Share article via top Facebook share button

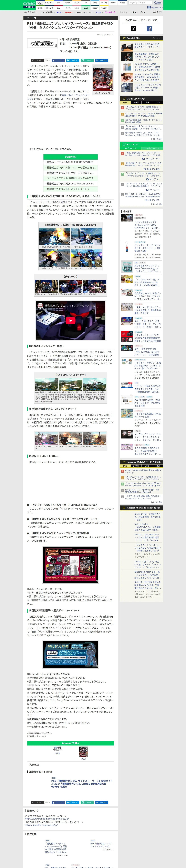click(x=58, y=60)
